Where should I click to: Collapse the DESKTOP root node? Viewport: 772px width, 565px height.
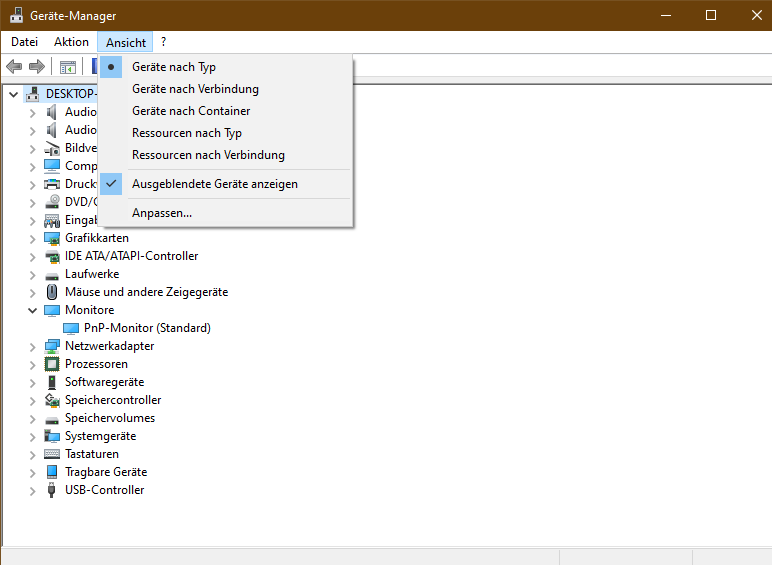[x=14, y=94]
